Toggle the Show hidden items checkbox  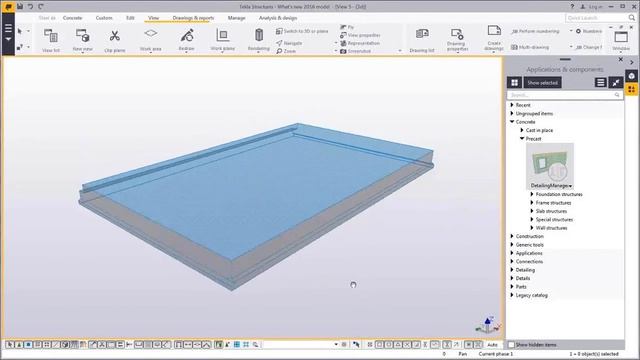click(511, 345)
